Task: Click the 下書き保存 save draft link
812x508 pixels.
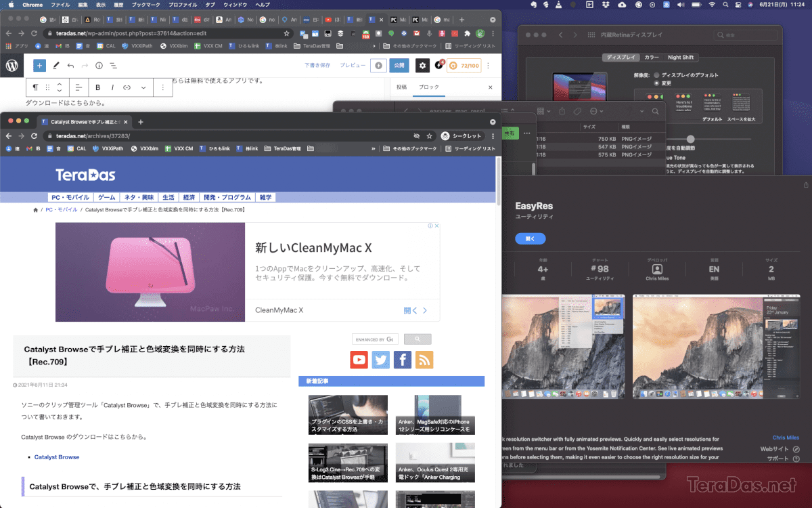Action: 317,66
